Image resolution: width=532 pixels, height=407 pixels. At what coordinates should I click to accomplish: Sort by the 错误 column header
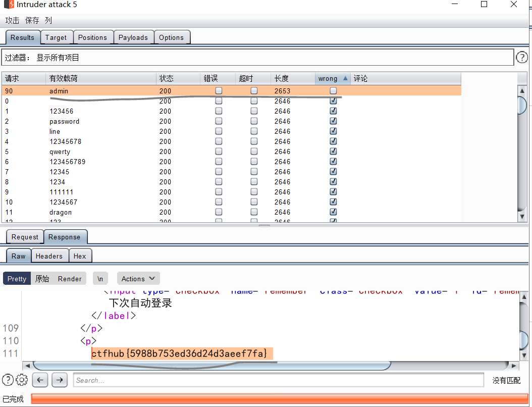point(218,78)
